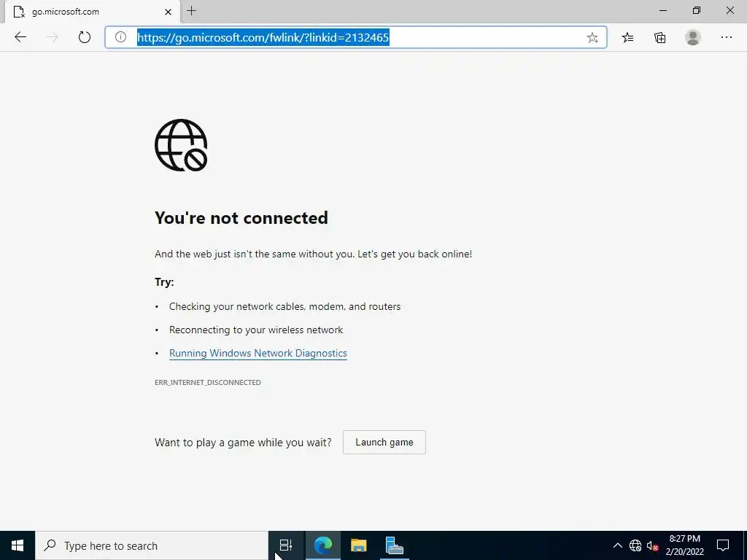This screenshot has width=747, height=560.
Task: Open Collections panel
Action: (659, 37)
